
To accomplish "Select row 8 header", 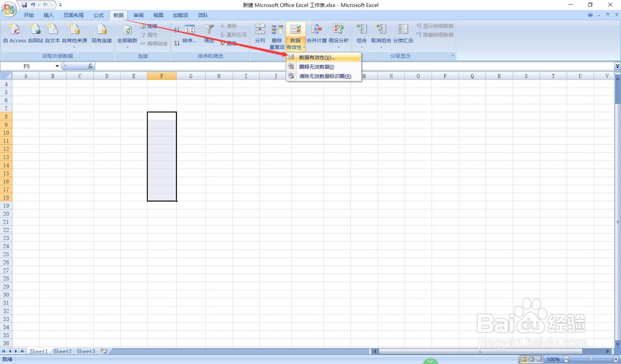I will (6, 116).
